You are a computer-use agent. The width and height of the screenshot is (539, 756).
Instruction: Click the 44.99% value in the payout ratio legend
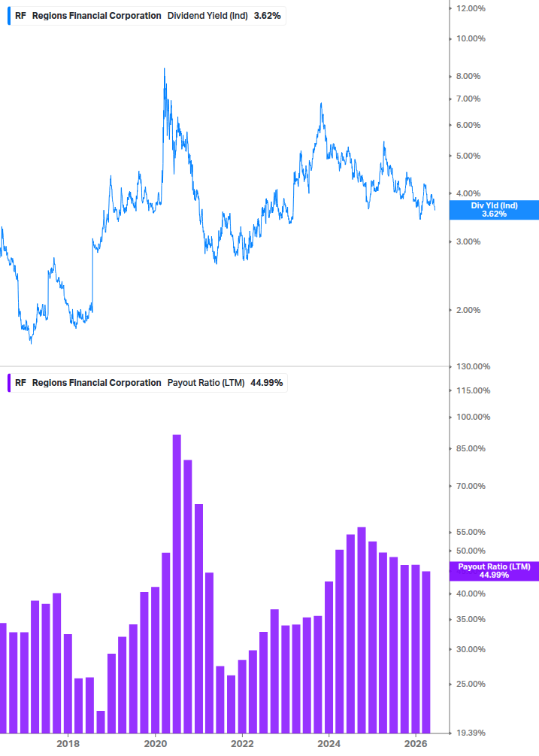[267, 383]
